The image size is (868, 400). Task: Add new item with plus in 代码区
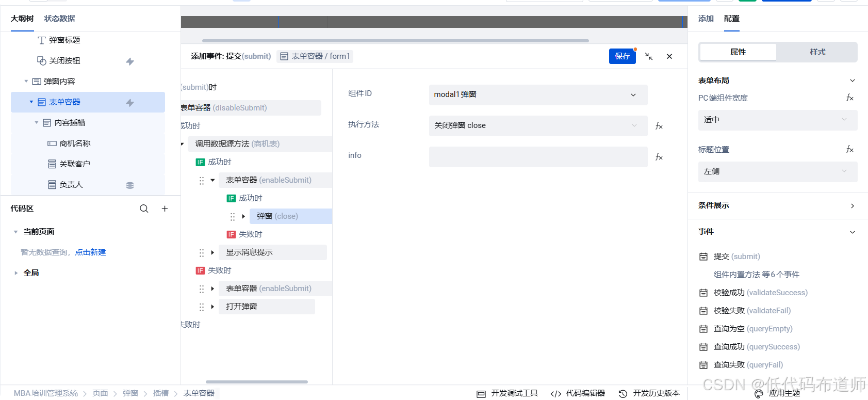(165, 209)
